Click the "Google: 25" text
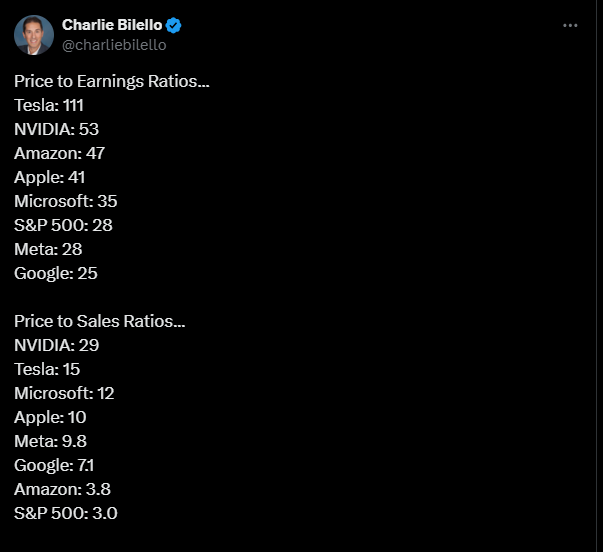Screen dimensions: 603x552 pos(56,273)
